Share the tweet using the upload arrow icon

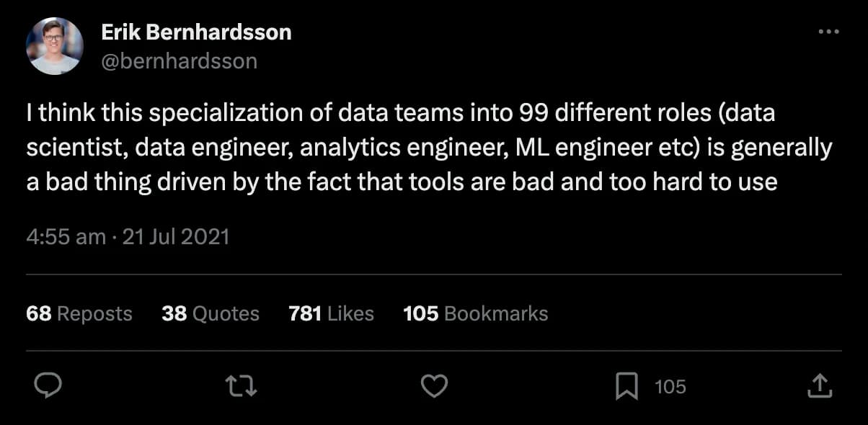[820, 387]
